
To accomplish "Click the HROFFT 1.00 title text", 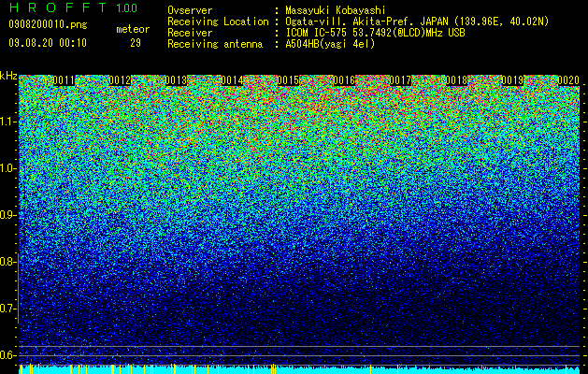I will click(x=74, y=7).
